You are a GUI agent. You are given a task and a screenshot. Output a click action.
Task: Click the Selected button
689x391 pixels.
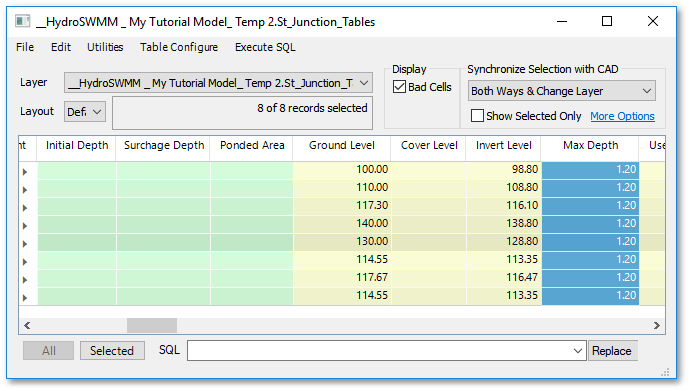pyautogui.click(x=112, y=351)
